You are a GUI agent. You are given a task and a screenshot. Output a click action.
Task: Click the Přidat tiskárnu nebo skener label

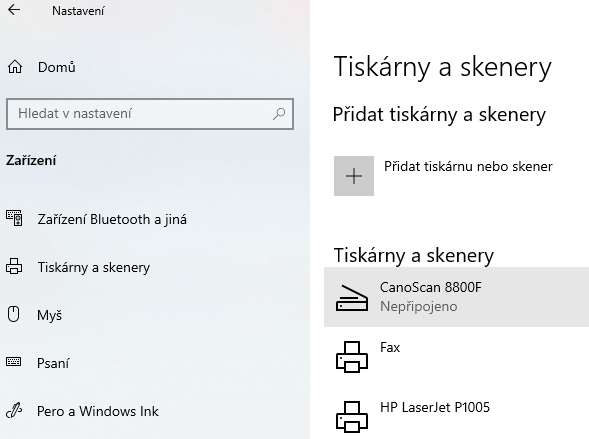pyautogui.click(x=468, y=166)
